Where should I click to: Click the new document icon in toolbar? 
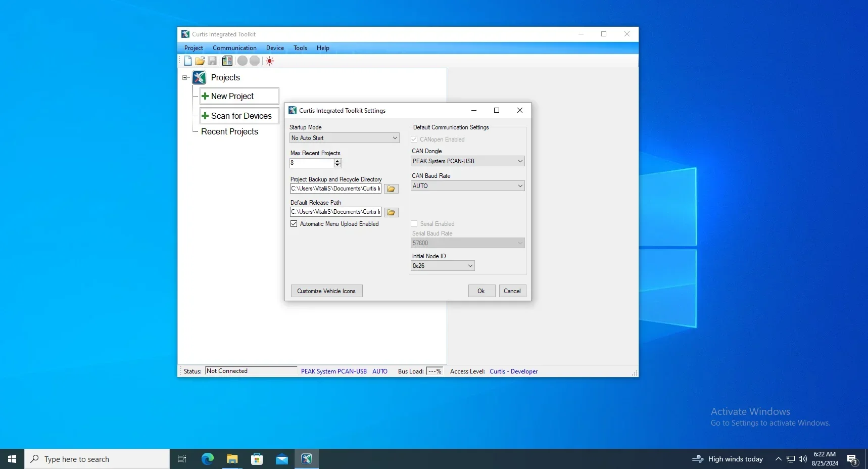[x=188, y=61]
